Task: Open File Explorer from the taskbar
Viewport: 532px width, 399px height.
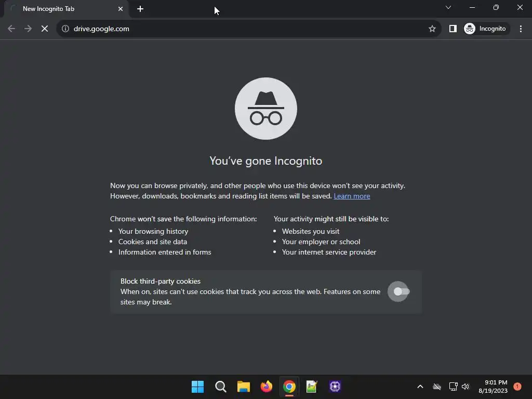Action: pyautogui.click(x=243, y=387)
